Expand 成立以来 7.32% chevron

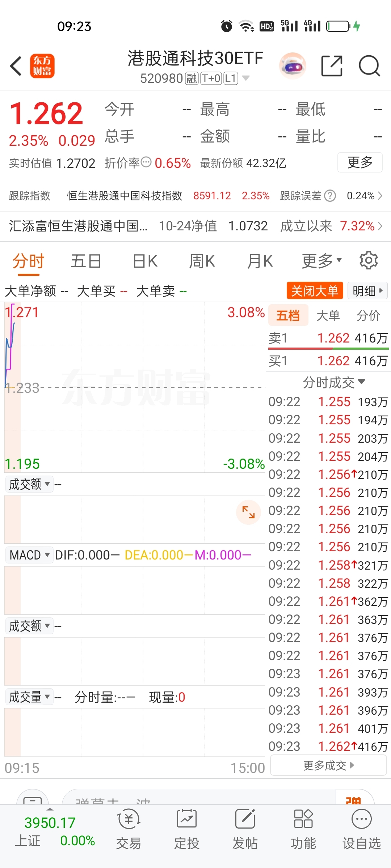pos(380,226)
